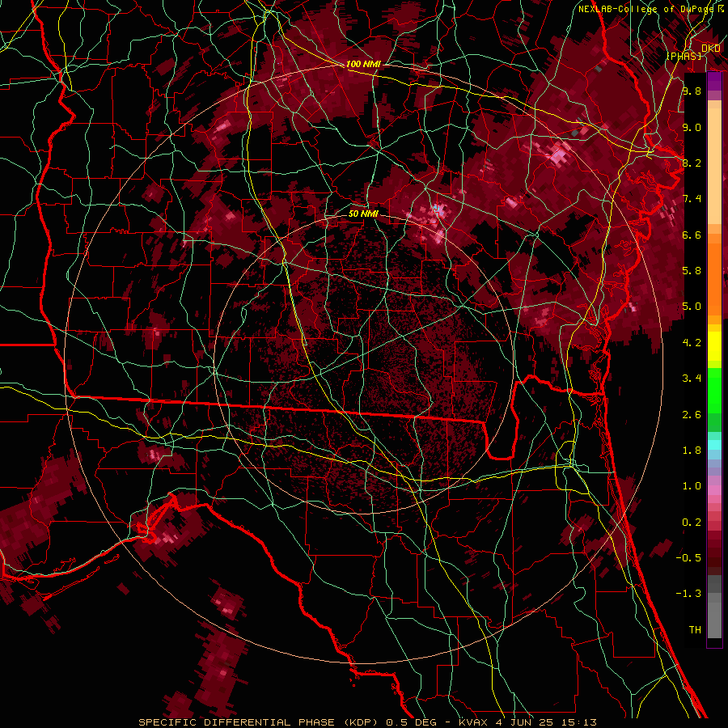Image resolution: width=728 pixels, height=728 pixels.
Task: Click the -1.3 color scale value
Action: coord(688,594)
